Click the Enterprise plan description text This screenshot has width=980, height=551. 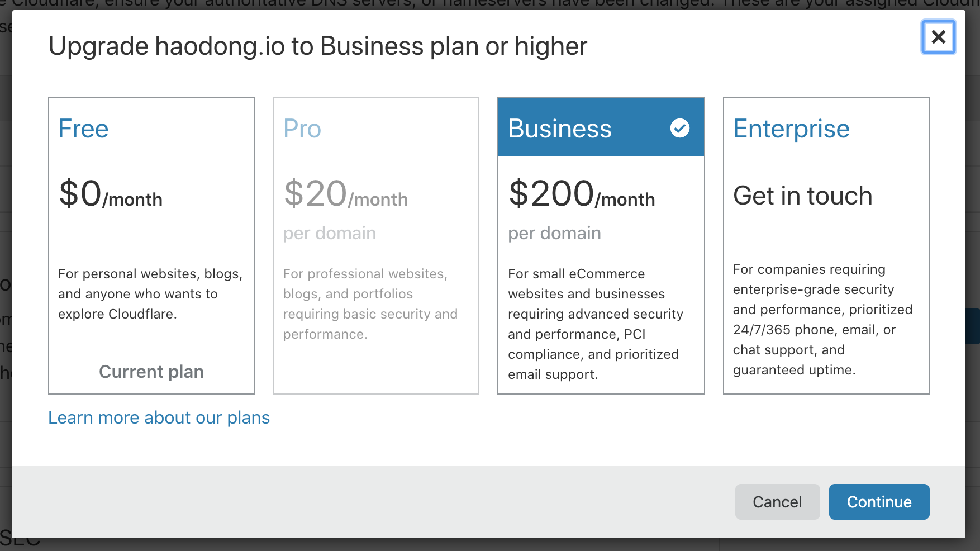pos(822,320)
